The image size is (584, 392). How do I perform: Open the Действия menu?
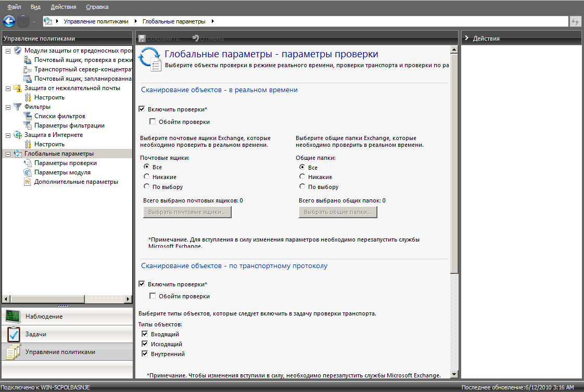(x=64, y=7)
